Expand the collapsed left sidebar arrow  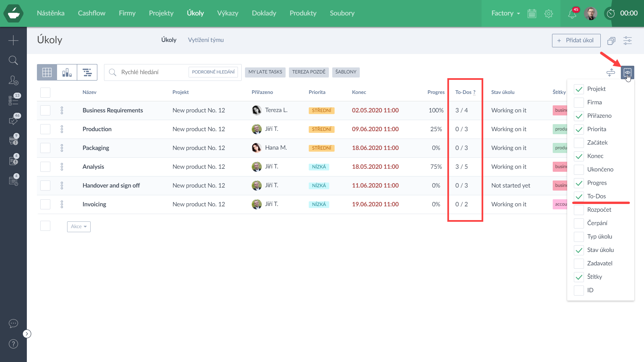pyautogui.click(x=27, y=334)
